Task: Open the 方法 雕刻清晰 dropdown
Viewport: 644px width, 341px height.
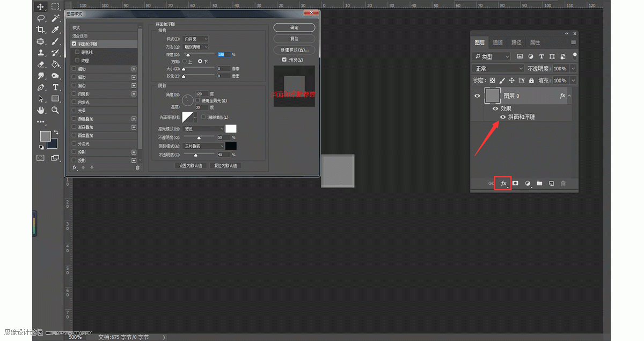Action: click(196, 47)
